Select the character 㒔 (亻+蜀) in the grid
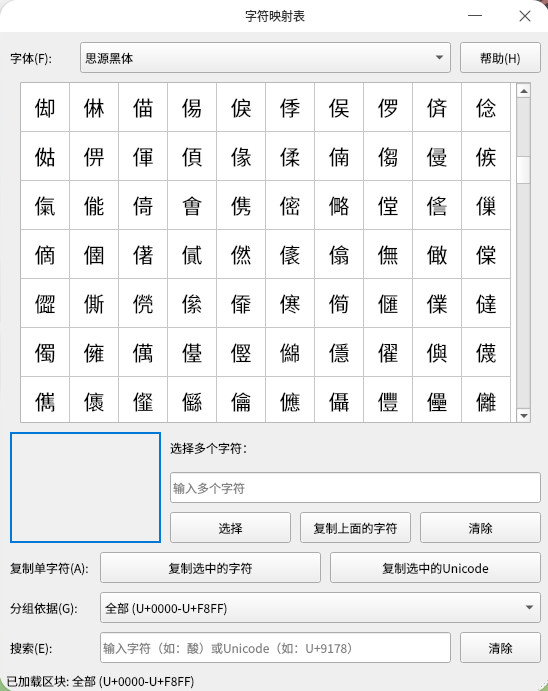This screenshot has width=548, height=691. click(x=45, y=352)
